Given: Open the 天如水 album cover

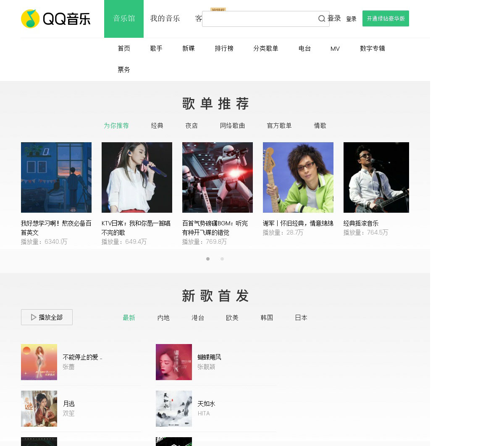Looking at the screenshot, I should tap(174, 409).
